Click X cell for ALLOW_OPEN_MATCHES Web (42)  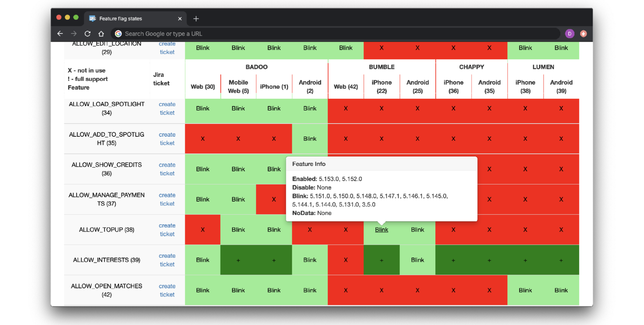point(346,290)
